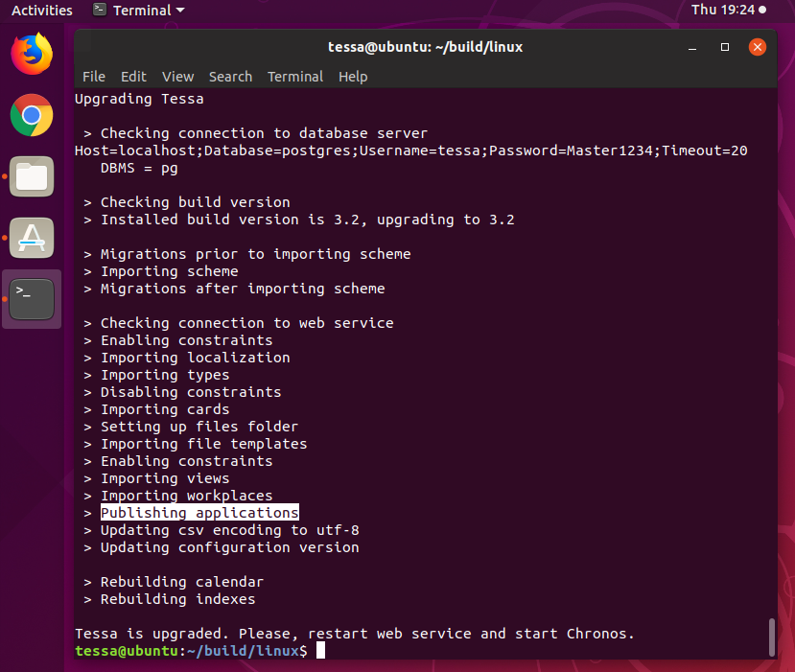Viewport: 795px width, 672px height.
Task: Launch Google Chrome from the dock
Action: point(32,115)
